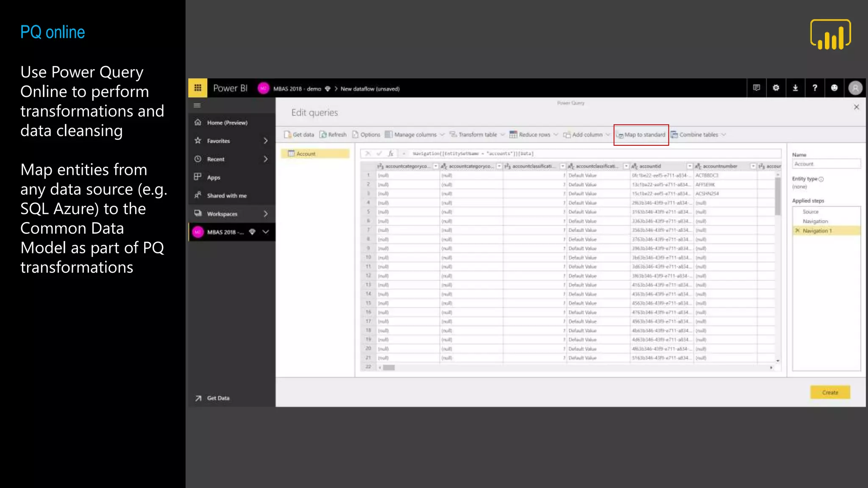Click the Create button
868x488 pixels.
[830, 392]
